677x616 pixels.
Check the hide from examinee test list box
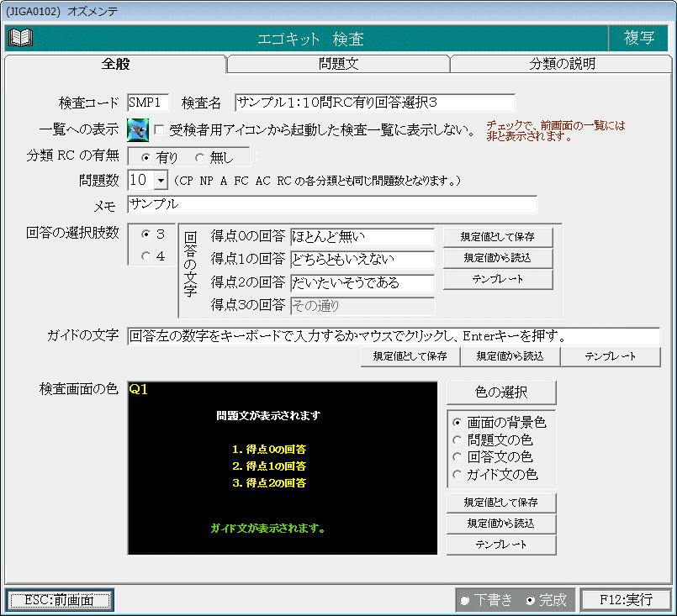coord(159,130)
